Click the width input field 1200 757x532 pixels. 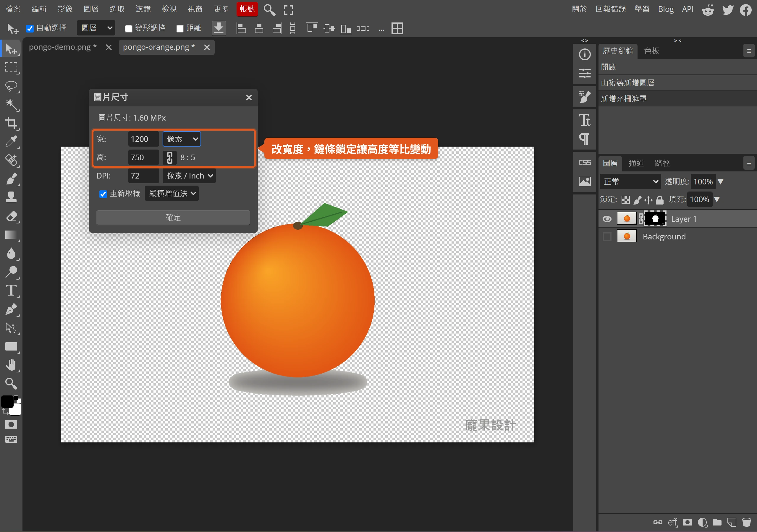pos(143,139)
